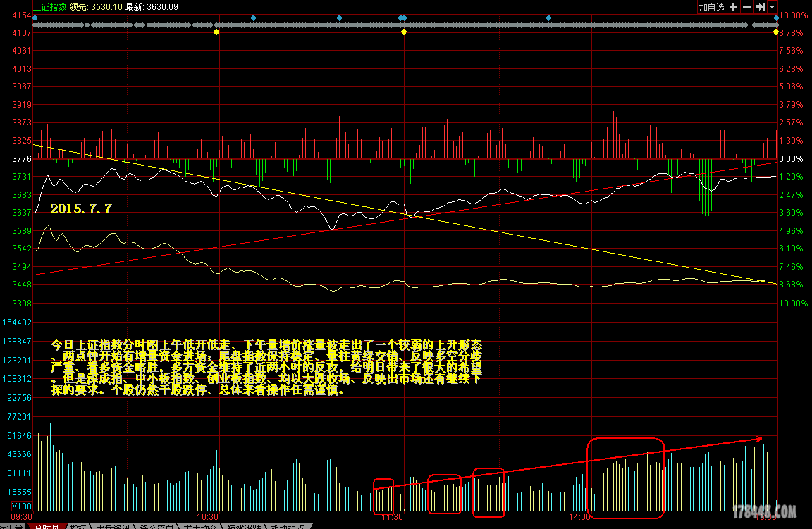Click the 61646 volume axis label

19,436
